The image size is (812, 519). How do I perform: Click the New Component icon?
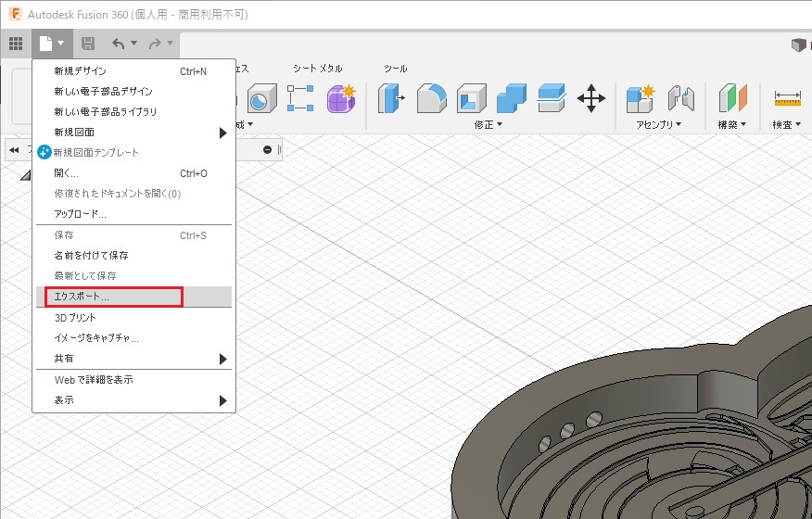640,98
